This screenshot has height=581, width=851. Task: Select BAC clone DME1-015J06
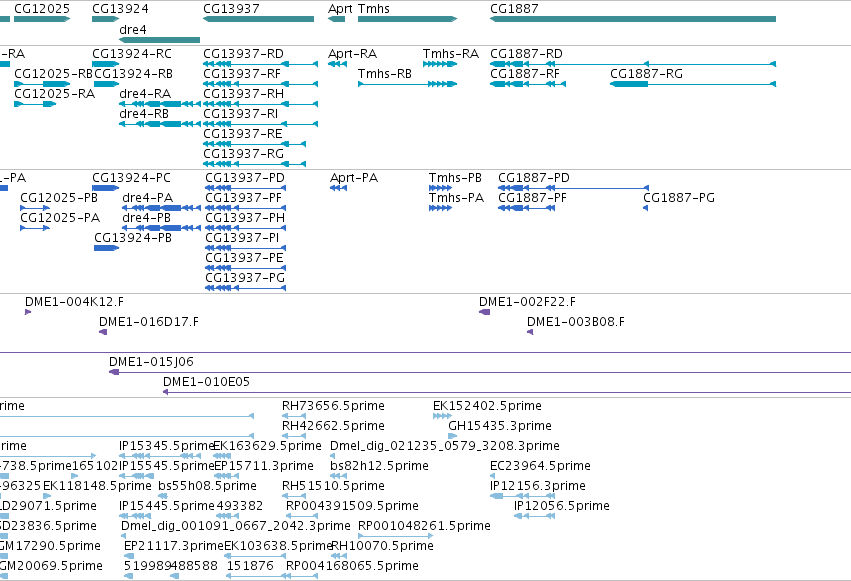pos(480,372)
